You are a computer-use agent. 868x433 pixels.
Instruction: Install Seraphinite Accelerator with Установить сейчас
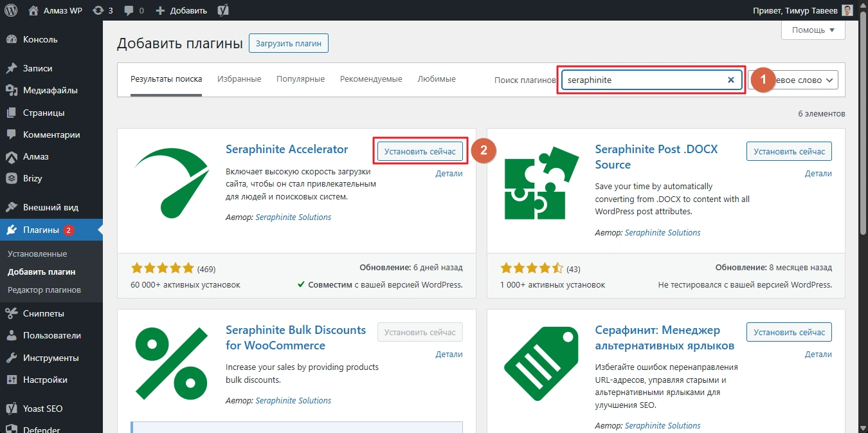(419, 151)
